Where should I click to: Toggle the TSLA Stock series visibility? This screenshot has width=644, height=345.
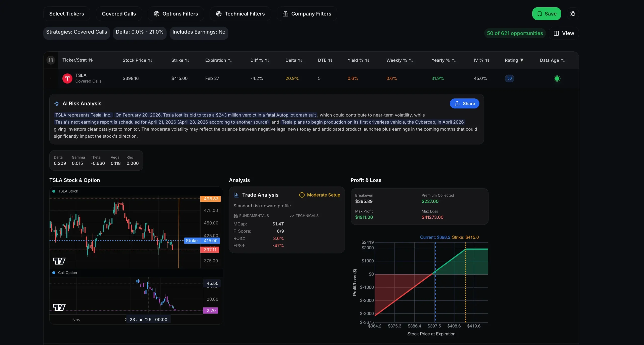[x=53, y=191]
